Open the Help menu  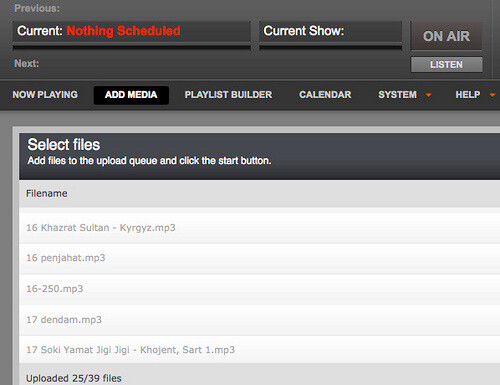[x=468, y=95]
